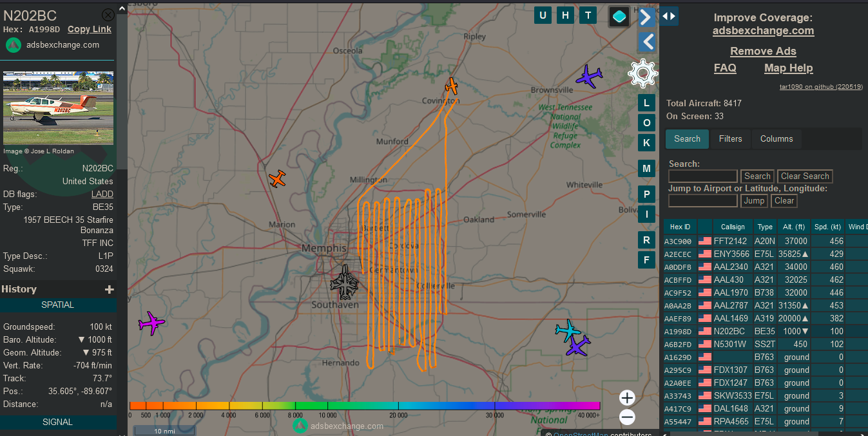Select the FFT2142 aircraft row

coord(766,241)
